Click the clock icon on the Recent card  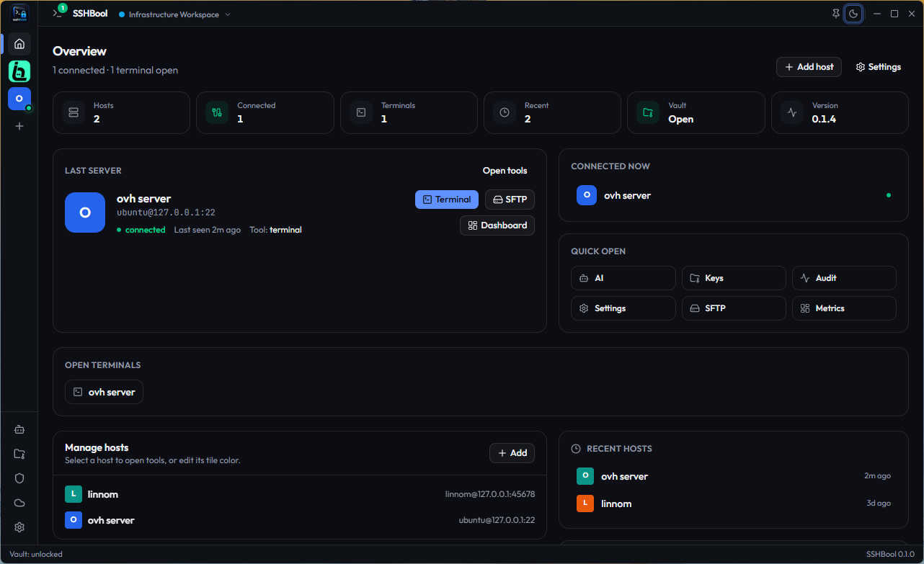[505, 112]
